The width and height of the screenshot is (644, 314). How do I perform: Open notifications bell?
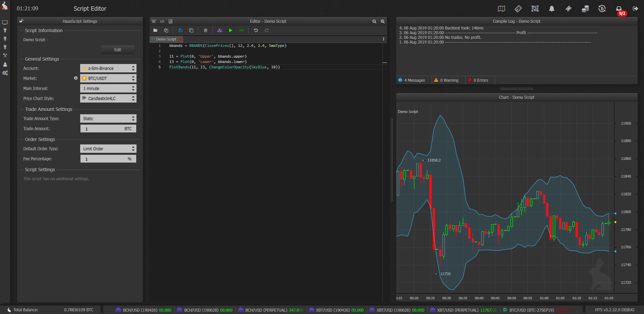(x=552, y=9)
